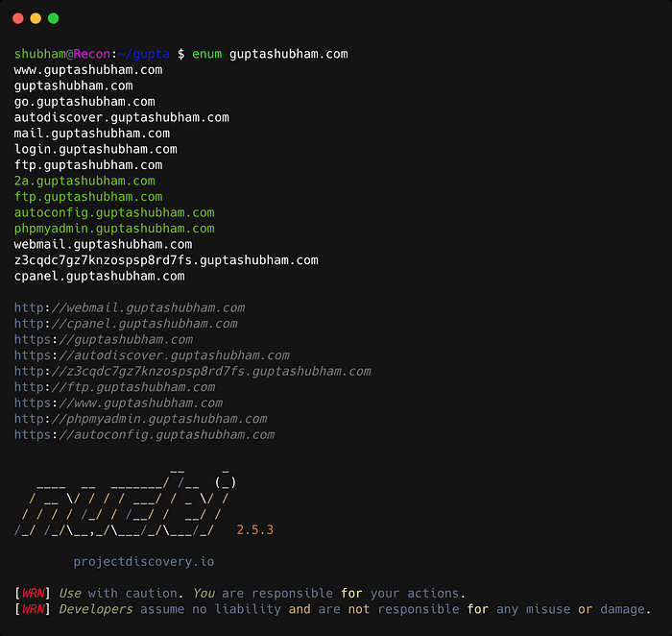Select the go.guptashubham.com subdomain line
The height and width of the screenshot is (636, 672).
(84, 102)
